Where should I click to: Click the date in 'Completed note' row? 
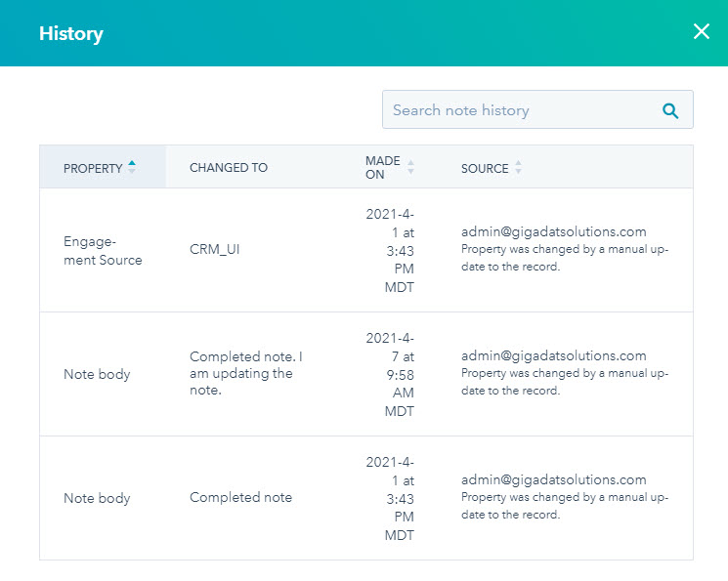click(390, 498)
